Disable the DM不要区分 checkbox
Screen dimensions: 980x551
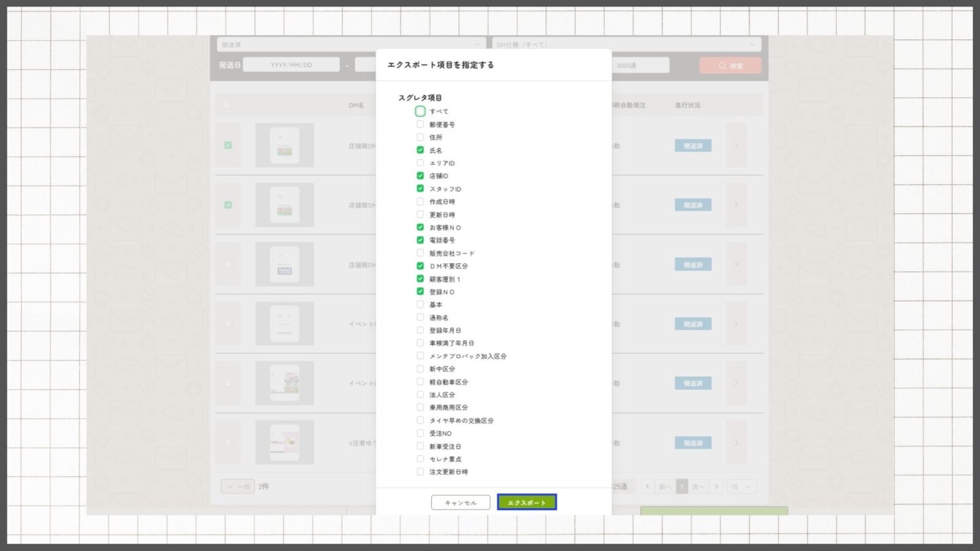pos(420,266)
